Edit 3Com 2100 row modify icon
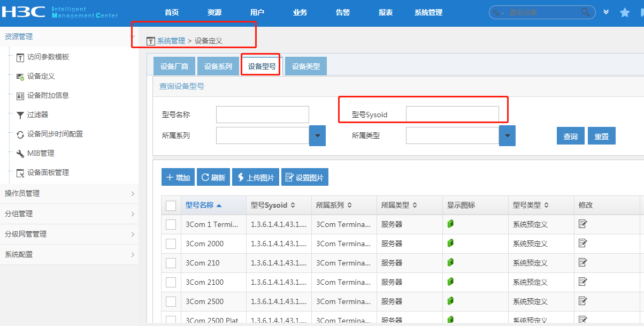This screenshot has height=326, width=644. click(582, 282)
